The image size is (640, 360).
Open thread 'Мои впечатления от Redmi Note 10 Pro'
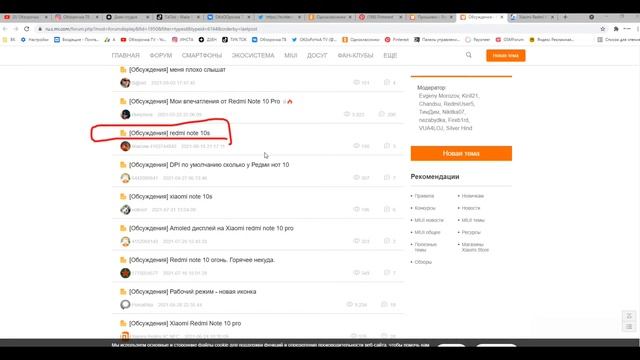tap(204, 101)
